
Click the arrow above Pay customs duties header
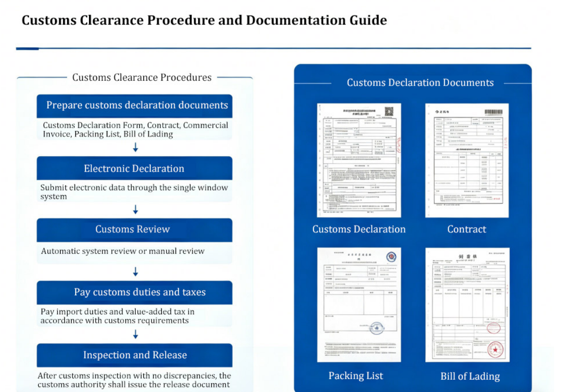pyautogui.click(x=135, y=272)
